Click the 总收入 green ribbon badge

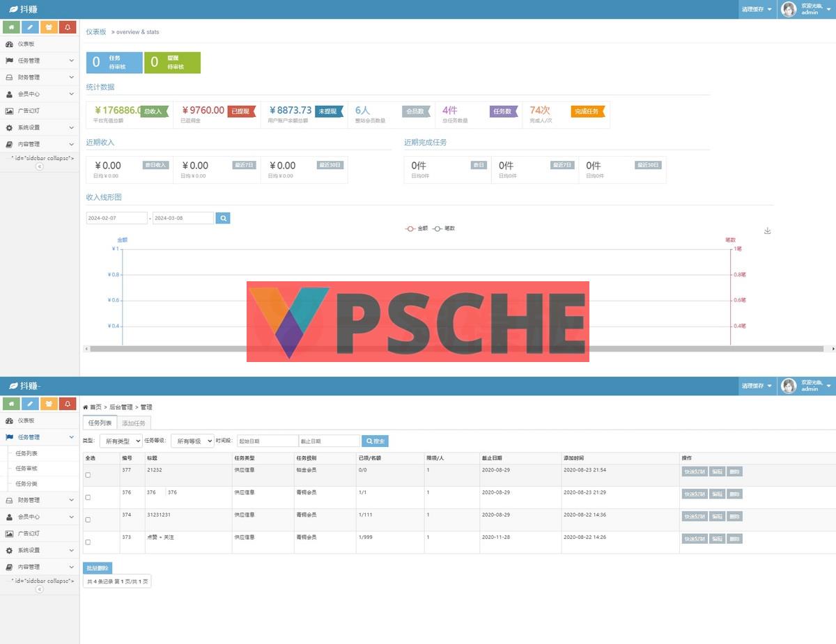point(154,111)
